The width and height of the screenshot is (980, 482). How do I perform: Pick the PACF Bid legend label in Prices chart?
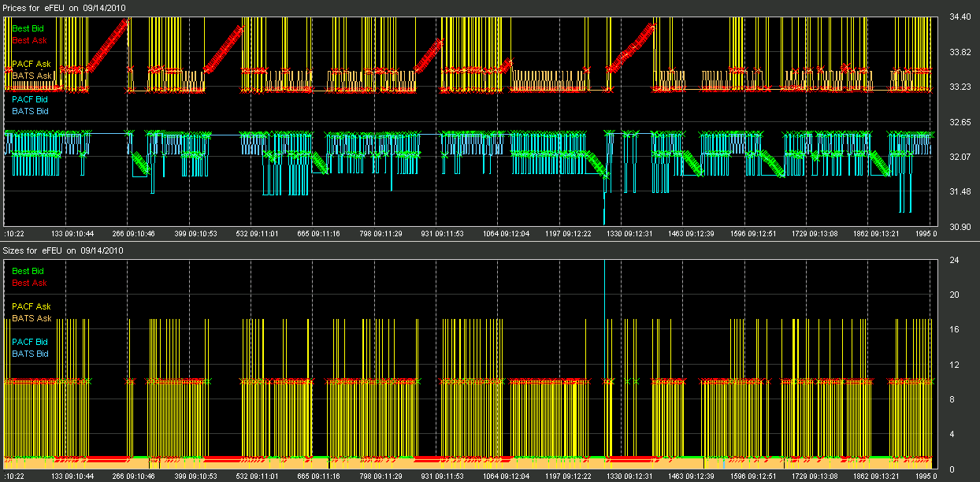29,99
